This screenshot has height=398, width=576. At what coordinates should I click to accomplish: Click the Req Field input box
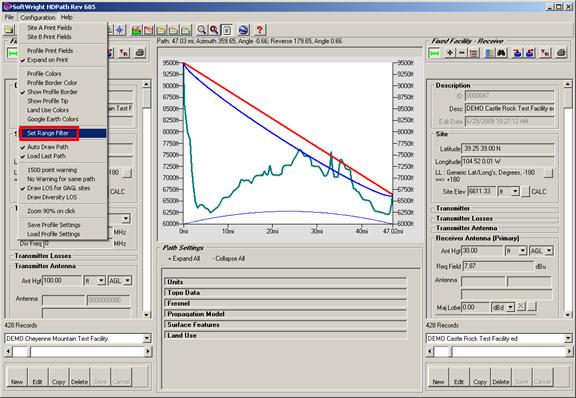click(x=498, y=266)
